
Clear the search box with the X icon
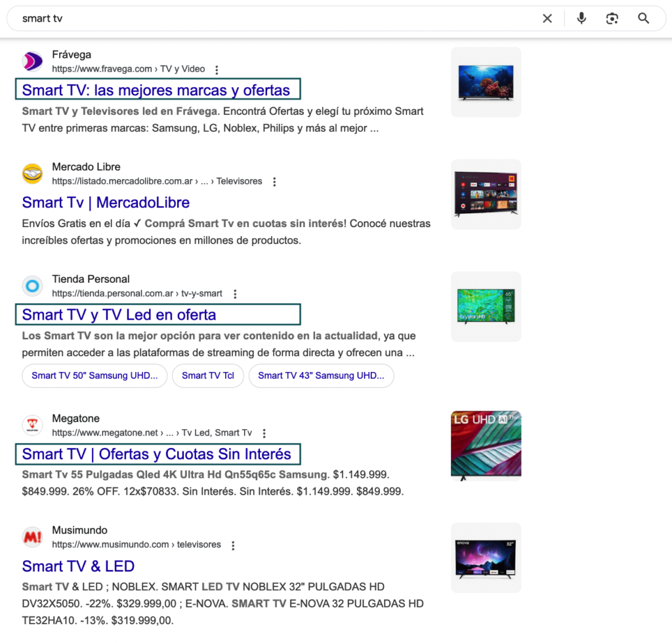[547, 18]
